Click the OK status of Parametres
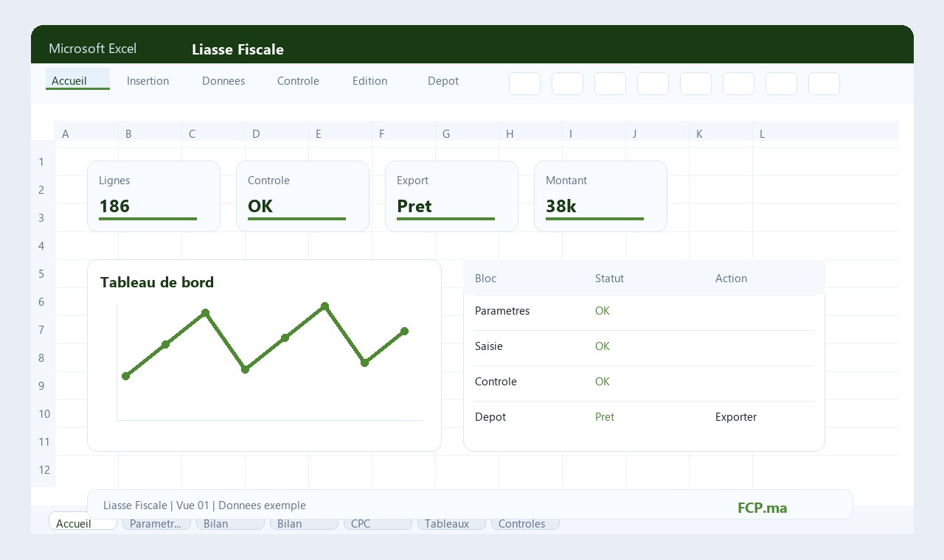The image size is (944, 560). point(603,311)
